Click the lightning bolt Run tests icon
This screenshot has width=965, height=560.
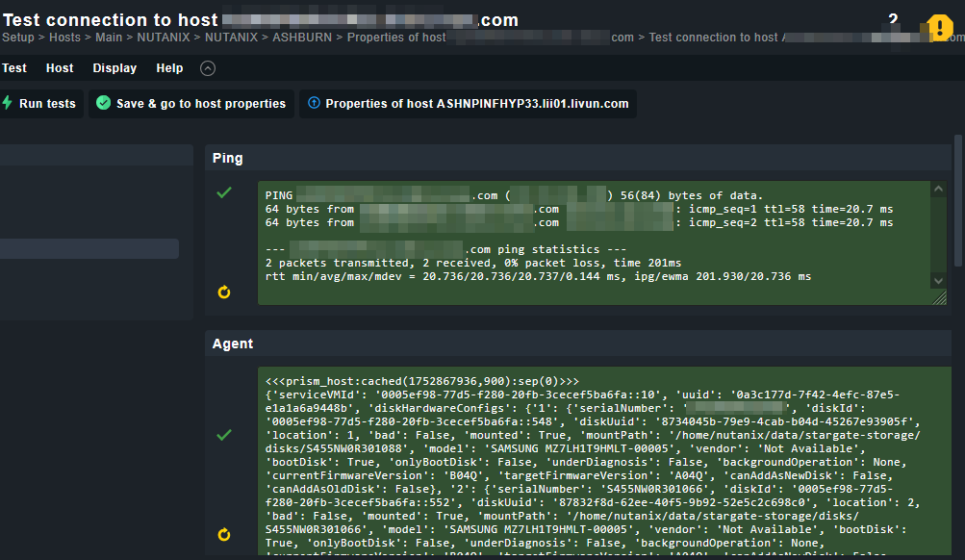tap(8, 104)
